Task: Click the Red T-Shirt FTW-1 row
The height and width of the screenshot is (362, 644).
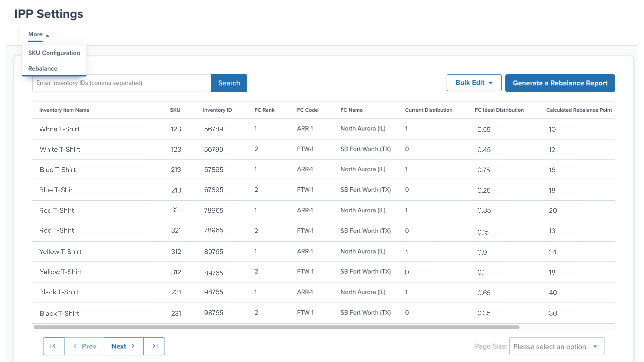Action: click(305, 231)
